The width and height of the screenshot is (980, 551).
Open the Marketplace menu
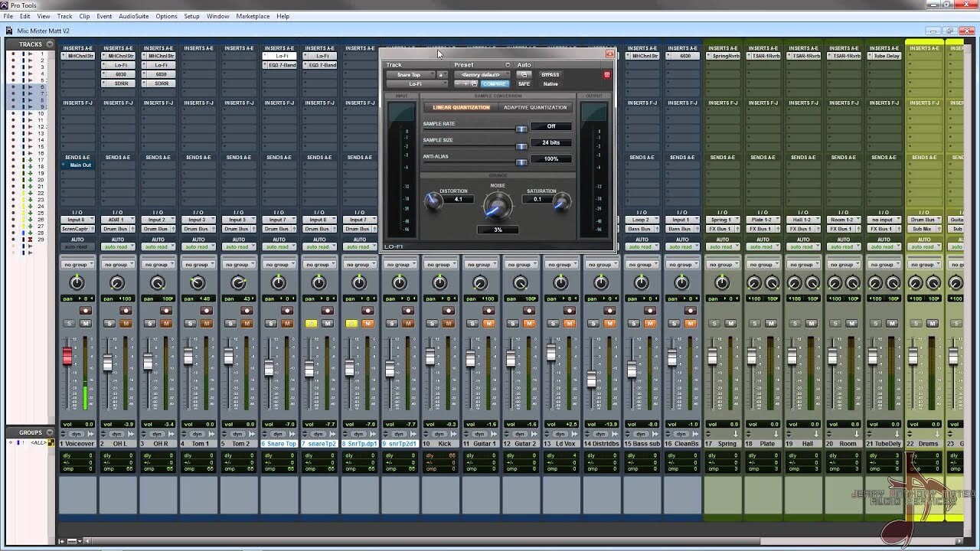click(x=253, y=16)
